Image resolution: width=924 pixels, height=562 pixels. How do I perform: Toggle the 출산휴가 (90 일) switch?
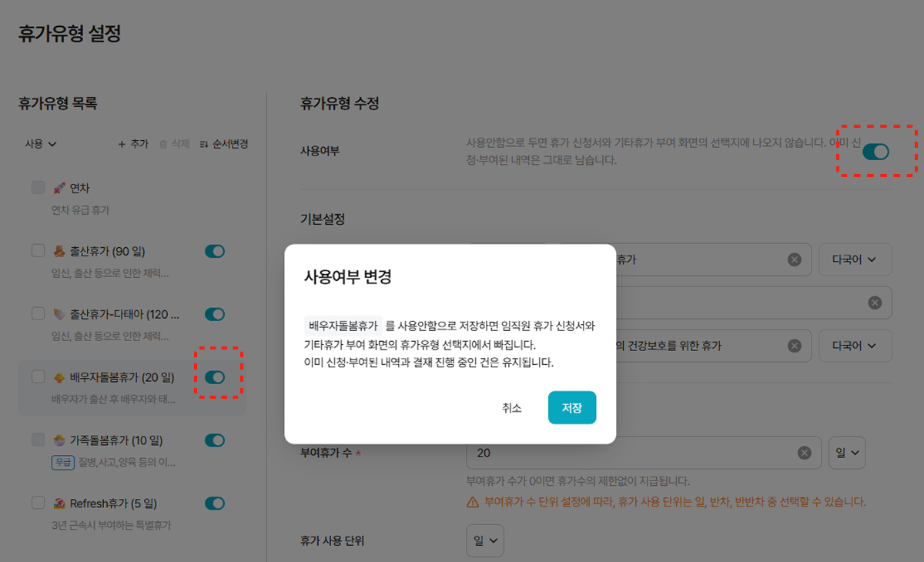[215, 251]
